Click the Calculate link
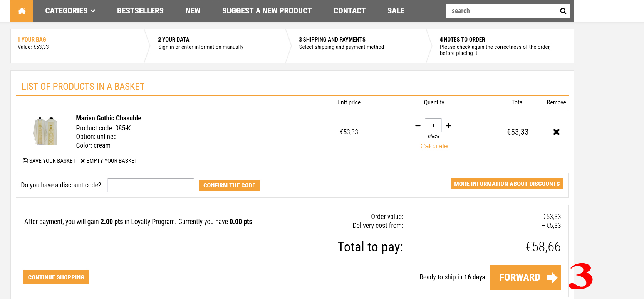 434,146
